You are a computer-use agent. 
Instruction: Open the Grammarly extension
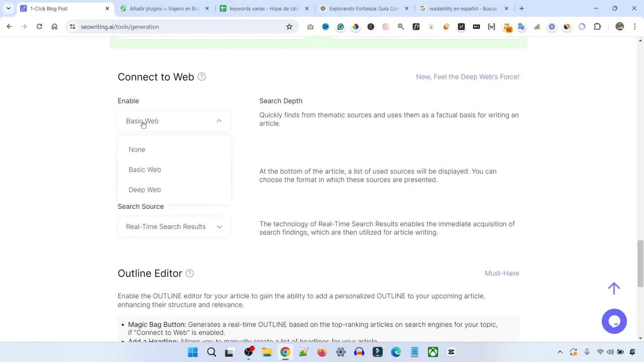click(x=341, y=27)
